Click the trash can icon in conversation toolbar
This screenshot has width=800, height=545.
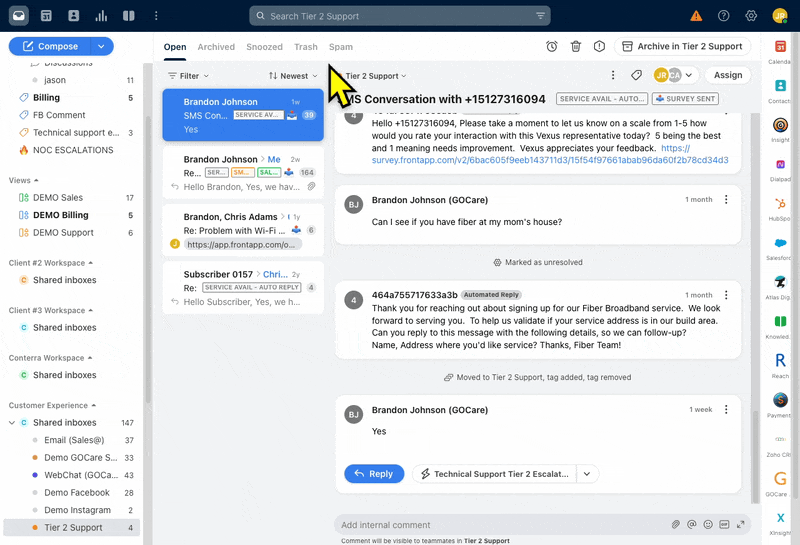tap(576, 46)
